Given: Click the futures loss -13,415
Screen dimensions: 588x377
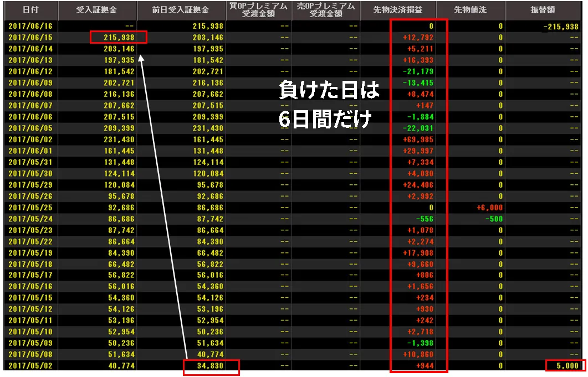Looking at the screenshot, I should pyautogui.click(x=418, y=83).
